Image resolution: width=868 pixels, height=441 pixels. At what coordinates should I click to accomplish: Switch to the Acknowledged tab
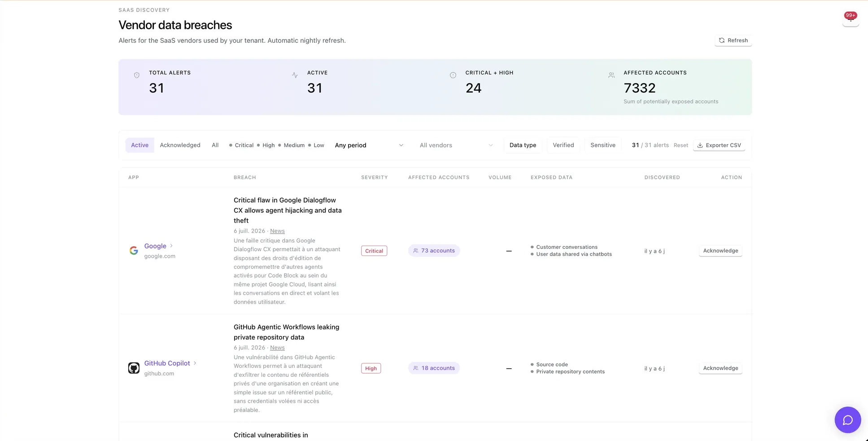180,145
